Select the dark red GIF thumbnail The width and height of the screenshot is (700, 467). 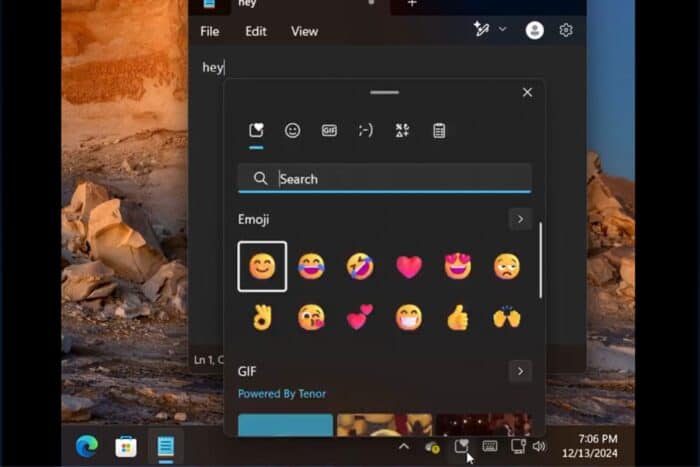(x=483, y=425)
